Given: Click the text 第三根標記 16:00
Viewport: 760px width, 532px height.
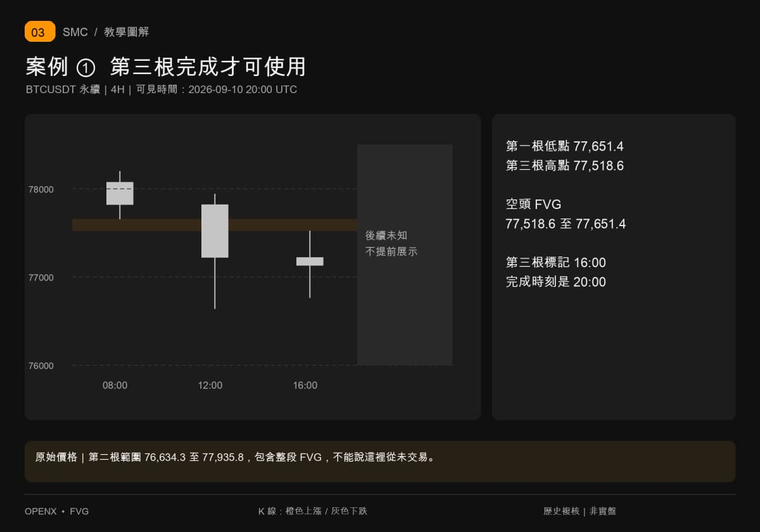Looking at the screenshot, I should (x=556, y=262).
